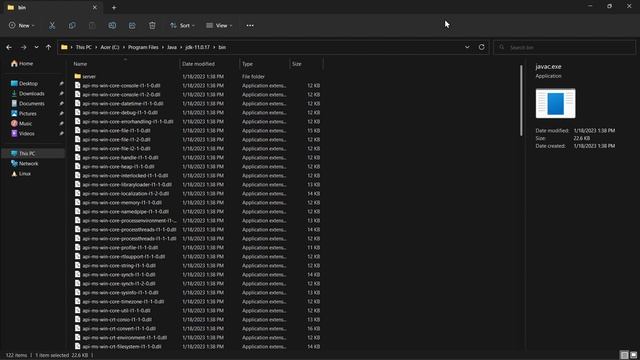Open the New dropdown menu

click(22, 25)
